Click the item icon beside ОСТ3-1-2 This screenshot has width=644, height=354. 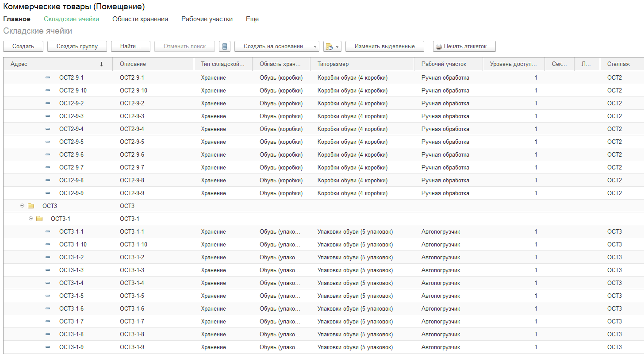tap(48, 258)
